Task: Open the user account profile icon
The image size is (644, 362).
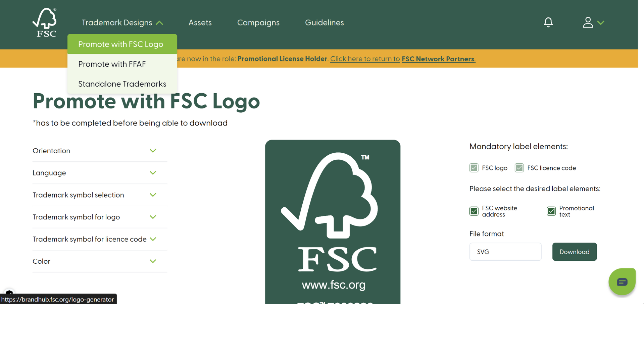Action: click(x=588, y=22)
